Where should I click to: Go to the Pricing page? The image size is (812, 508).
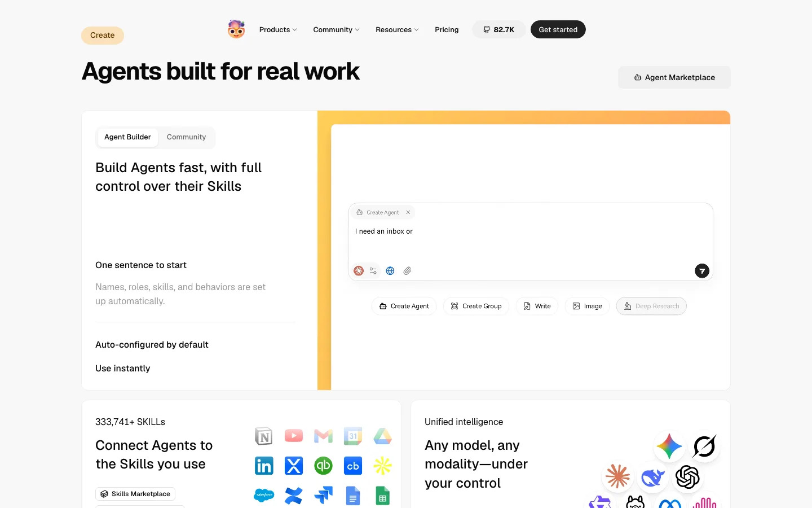click(x=447, y=29)
